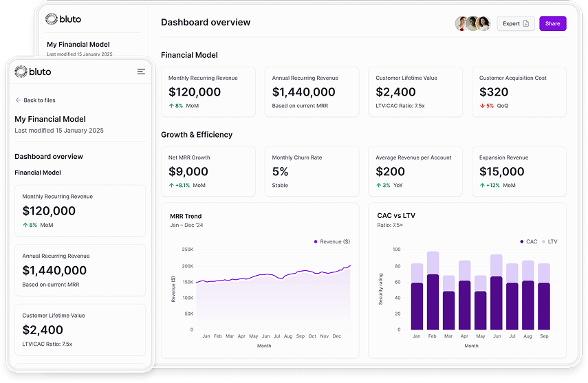Viewport: 588px width, 383px height.
Task: Click the document icon inside Export button
Action: pyautogui.click(x=526, y=23)
